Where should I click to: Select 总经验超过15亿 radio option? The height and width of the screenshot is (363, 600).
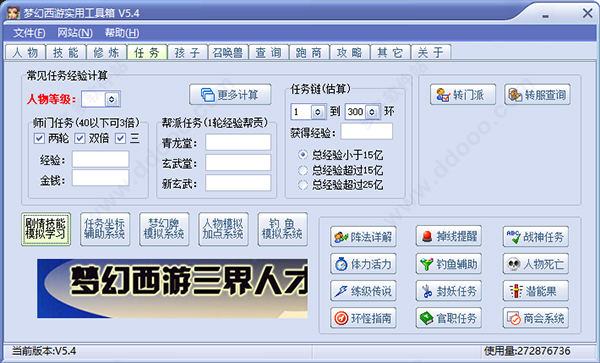coord(303,170)
